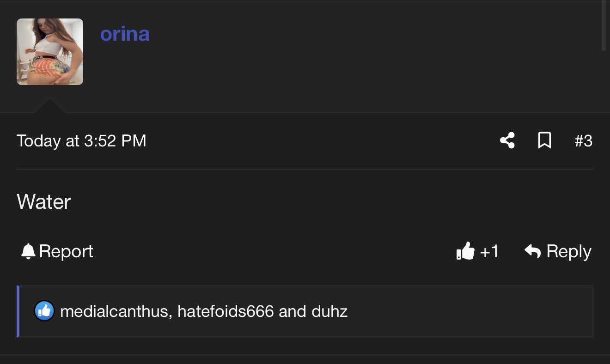Click the blue like reaction badge
Viewport: 610px width, 364px height.
44,311
